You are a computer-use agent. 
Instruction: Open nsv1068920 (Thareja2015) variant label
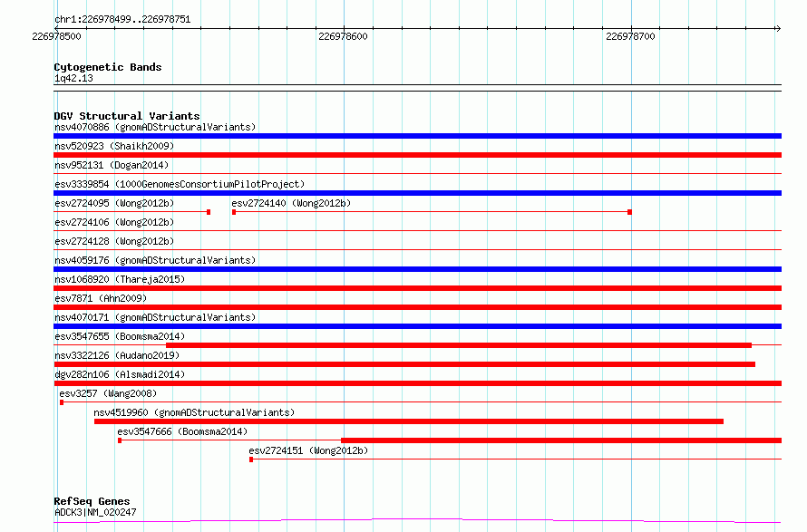click(x=120, y=279)
